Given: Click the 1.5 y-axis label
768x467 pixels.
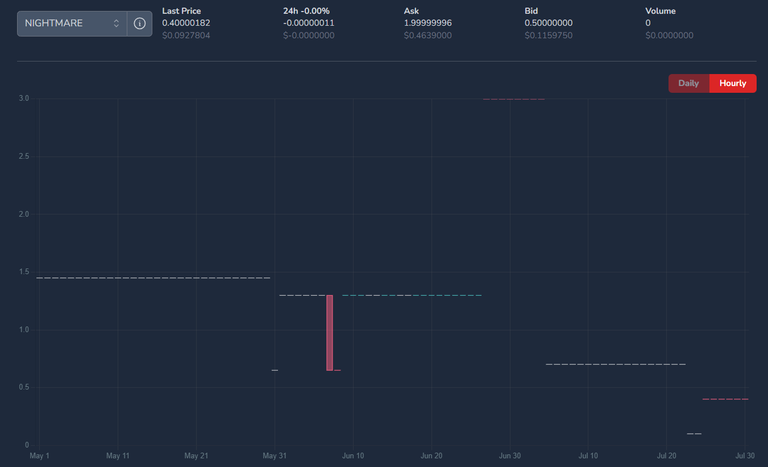Looking at the screenshot, I should click(x=24, y=271).
